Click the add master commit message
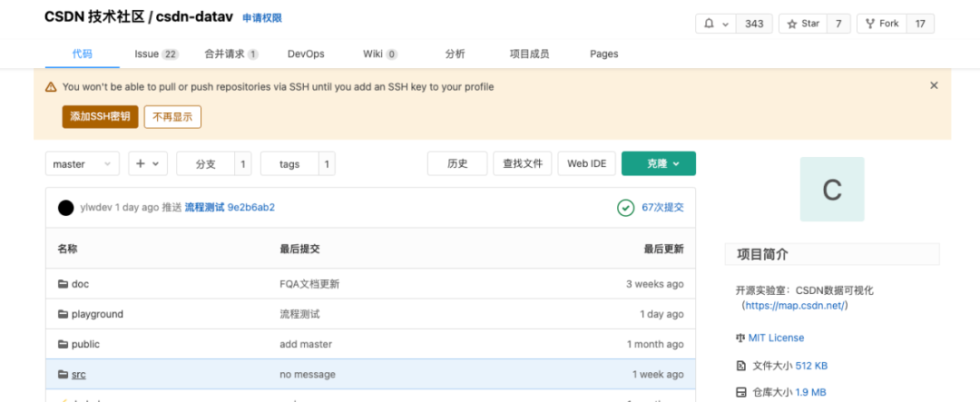Viewport: 980px width, 402px height. (x=306, y=344)
